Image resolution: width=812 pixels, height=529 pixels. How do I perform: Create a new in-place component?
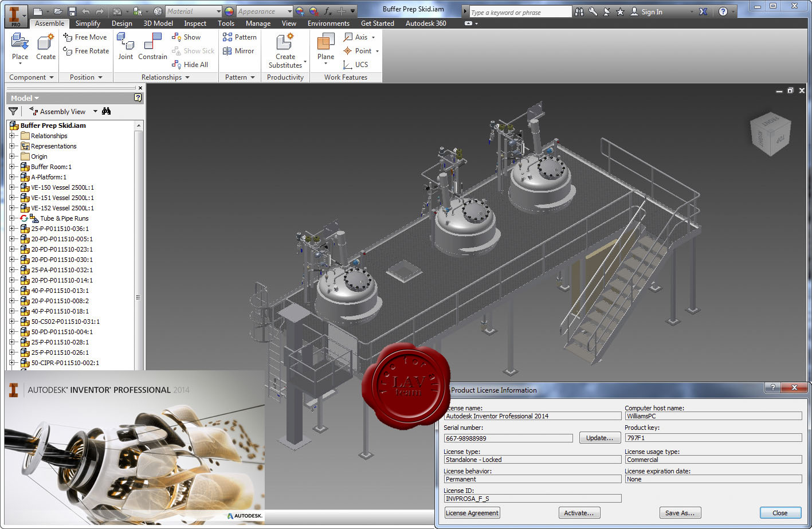point(46,46)
